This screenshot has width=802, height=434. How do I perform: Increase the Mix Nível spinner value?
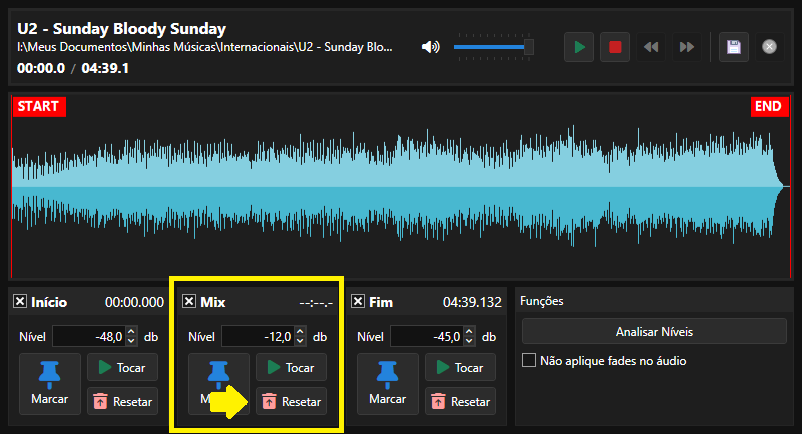(299, 333)
